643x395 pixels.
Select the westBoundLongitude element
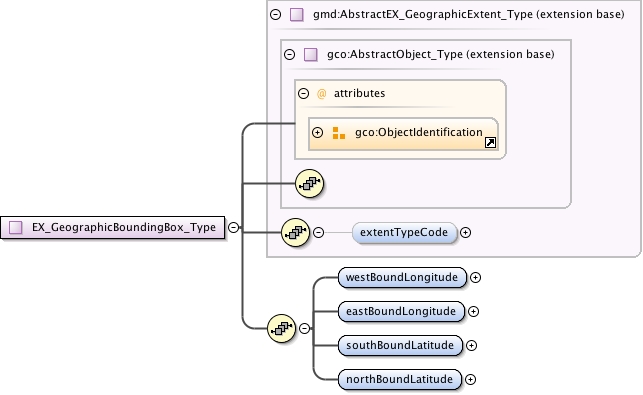(x=402, y=278)
